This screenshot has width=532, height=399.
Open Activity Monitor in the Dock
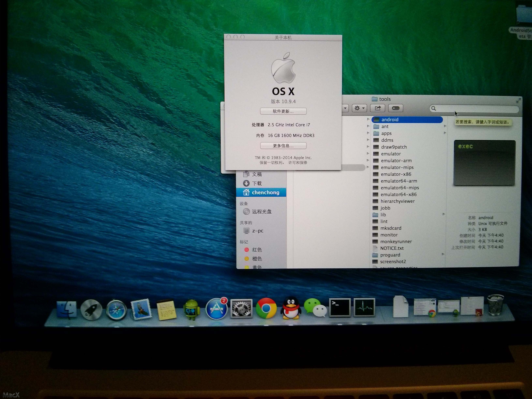coord(364,307)
